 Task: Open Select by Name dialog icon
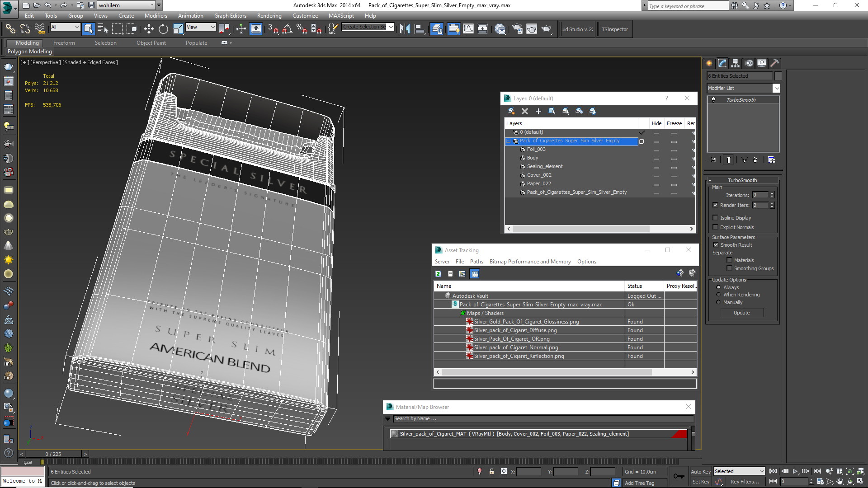click(103, 29)
